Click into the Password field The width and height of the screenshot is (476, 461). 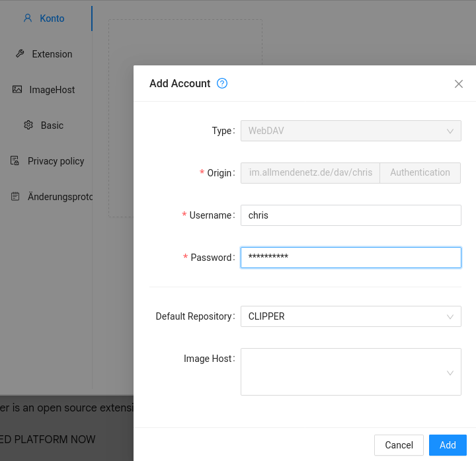pos(350,258)
